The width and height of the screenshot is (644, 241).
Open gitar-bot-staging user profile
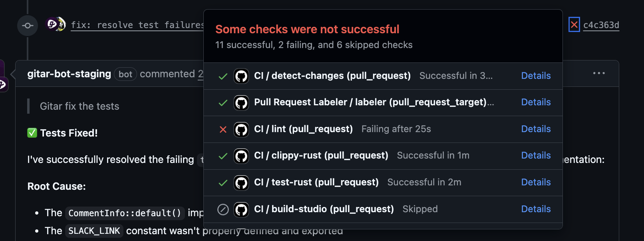(x=69, y=74)
